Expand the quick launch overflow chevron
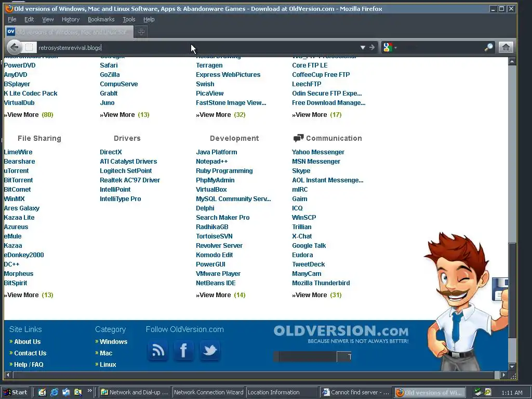Image resolution: width=532 pixels, height=399 pixels. [89, 391]
